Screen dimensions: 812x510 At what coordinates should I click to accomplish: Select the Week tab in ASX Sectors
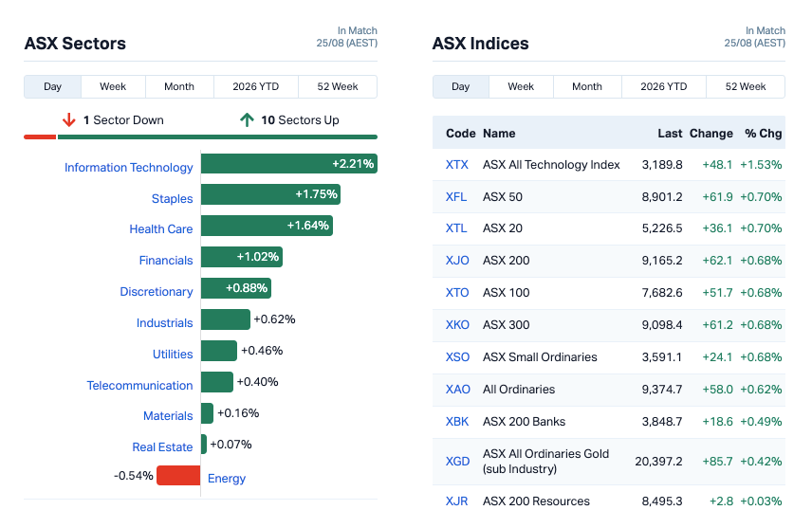point(113,86)
